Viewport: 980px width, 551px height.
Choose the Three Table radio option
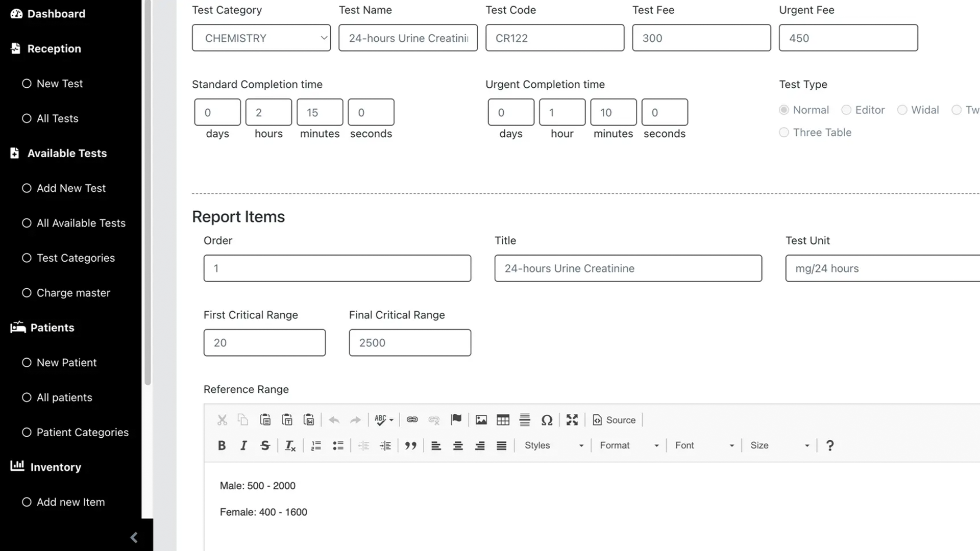coord(784,133)
